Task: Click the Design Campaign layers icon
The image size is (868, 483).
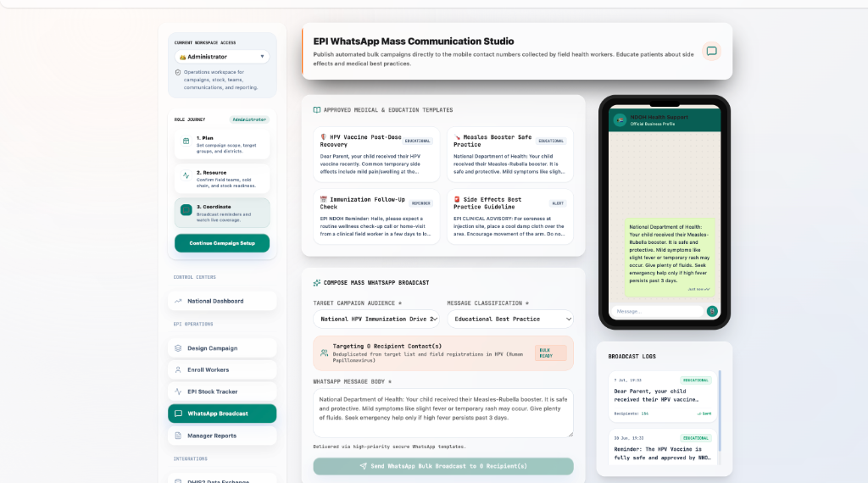Action: (x=178, y=348)
